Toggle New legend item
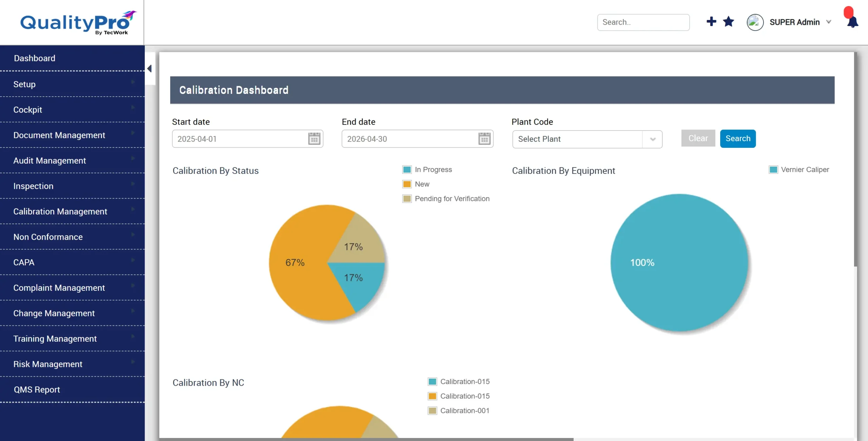 416,184
